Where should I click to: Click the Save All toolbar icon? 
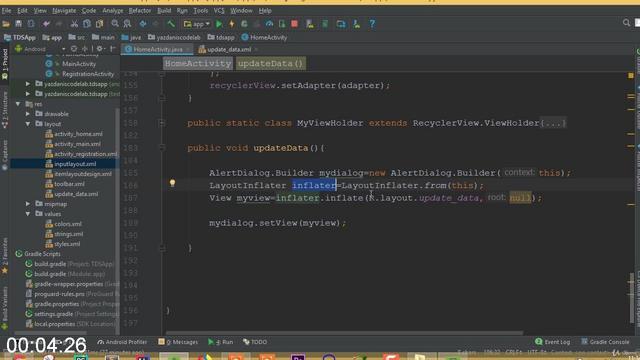coord(18,24)
